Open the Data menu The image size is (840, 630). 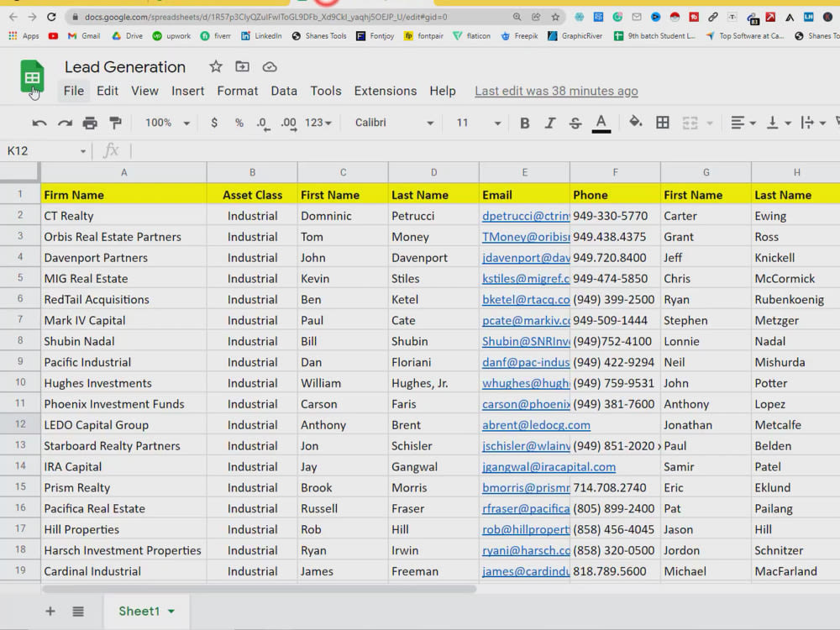[x=284, y=91]
